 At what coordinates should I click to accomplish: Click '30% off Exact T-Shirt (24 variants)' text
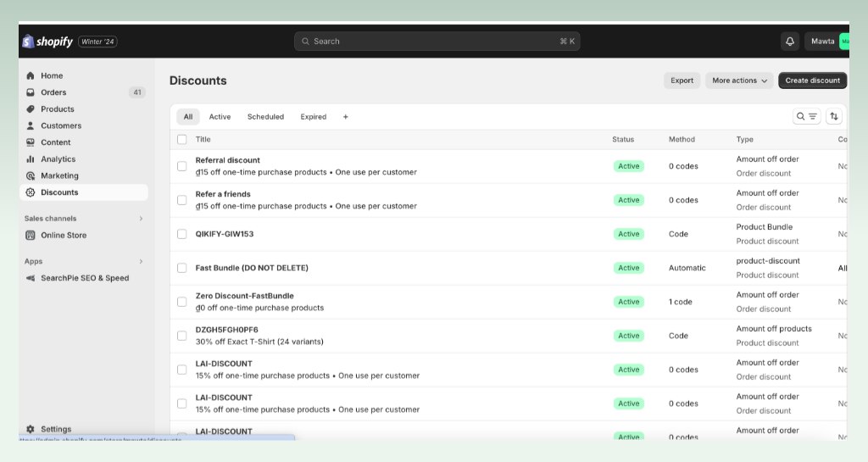259,342
